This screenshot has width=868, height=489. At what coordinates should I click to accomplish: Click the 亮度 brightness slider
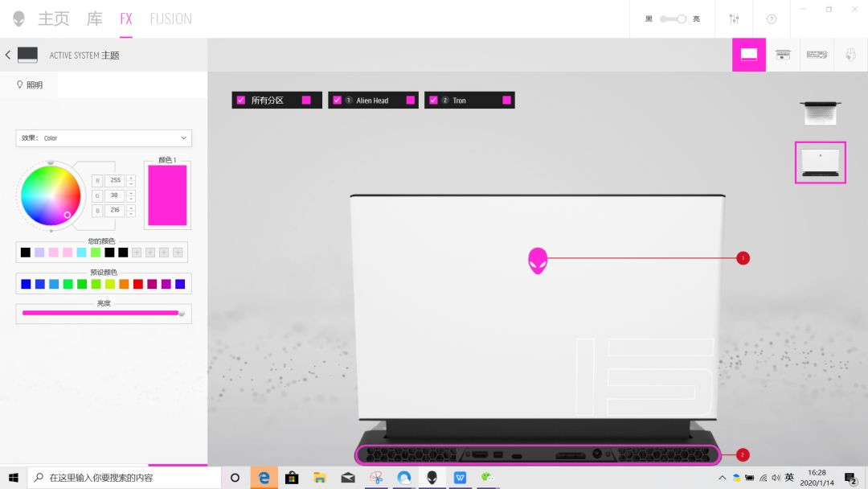click(x=104, y=313)
